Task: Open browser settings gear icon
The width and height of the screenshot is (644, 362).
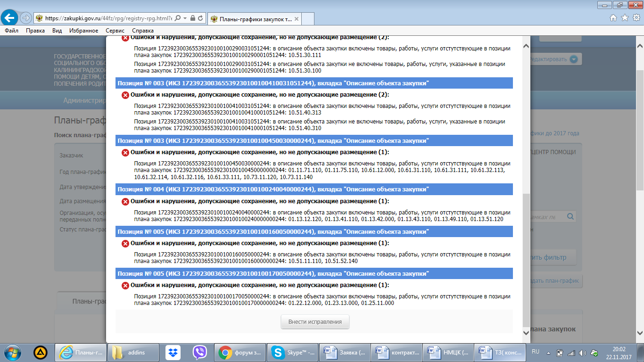Action: coord(636,18)
